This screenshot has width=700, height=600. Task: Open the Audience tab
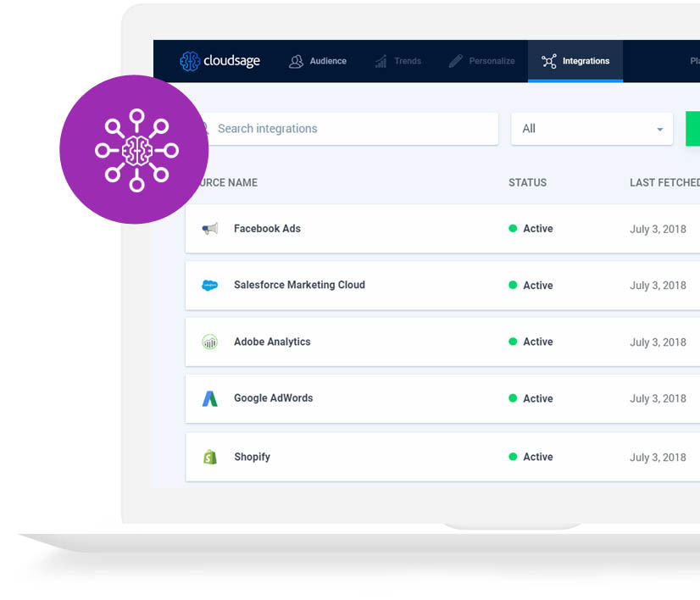(318, 61)
